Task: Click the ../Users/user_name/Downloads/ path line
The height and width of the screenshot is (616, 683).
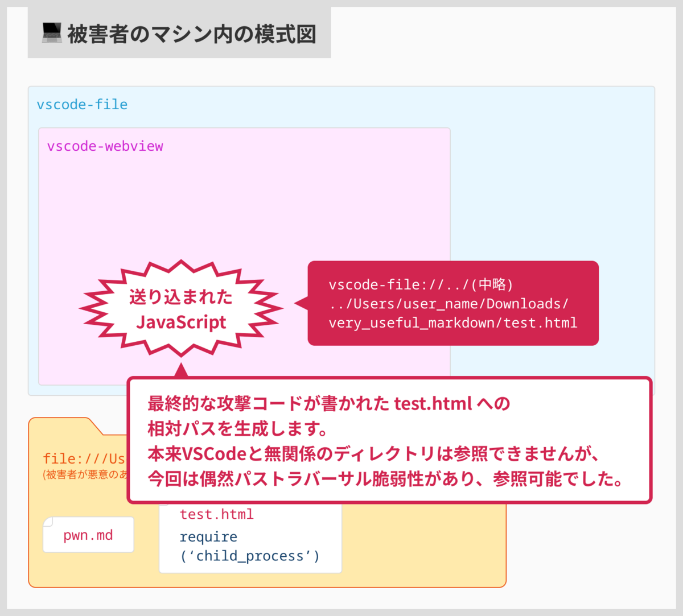Action: [x=449, y=304]
